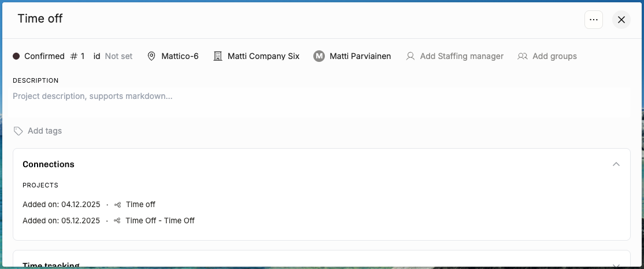Screen dimensions: 644x269
Task: Collapse the Connections section chevron
Action: point(616,164)
